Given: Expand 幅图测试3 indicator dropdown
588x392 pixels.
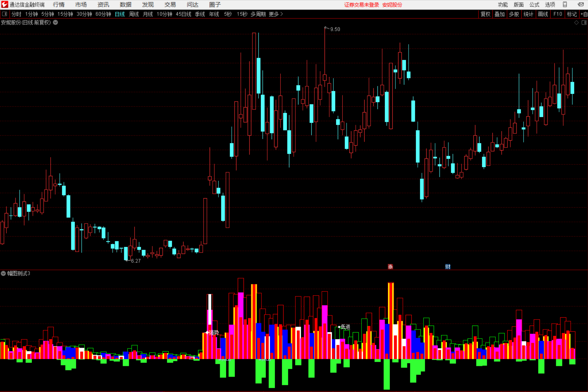Looking at the screenshot, I should pos(3,273).
